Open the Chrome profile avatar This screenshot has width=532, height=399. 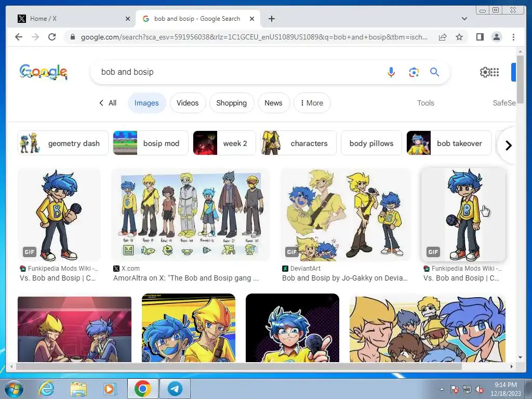(496, 37)
